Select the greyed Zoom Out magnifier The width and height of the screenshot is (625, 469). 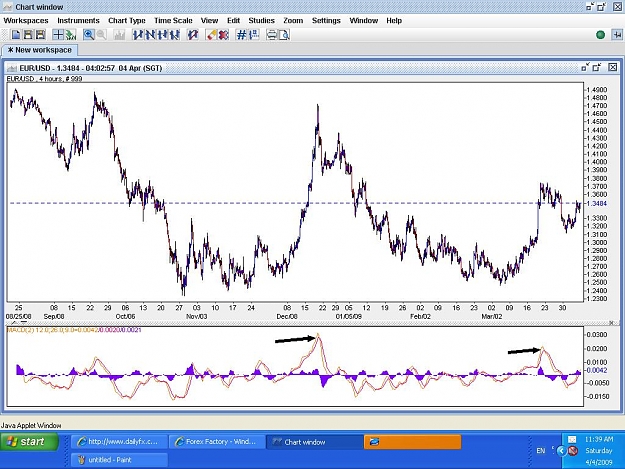(101, 35)
